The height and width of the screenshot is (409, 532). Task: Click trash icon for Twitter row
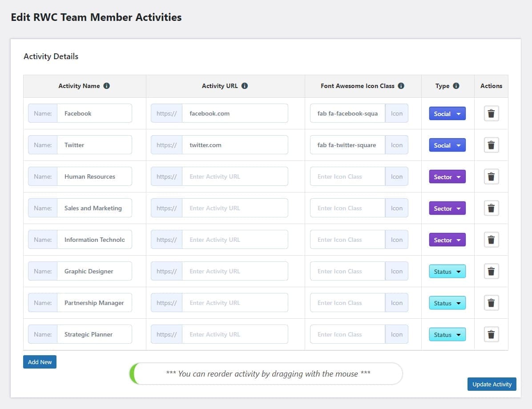pos(491,145)
